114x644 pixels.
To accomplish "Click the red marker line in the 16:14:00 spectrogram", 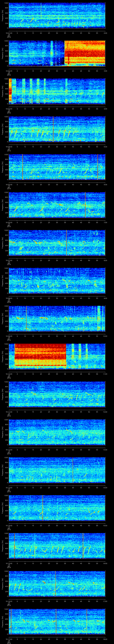I will pos(43,508).
